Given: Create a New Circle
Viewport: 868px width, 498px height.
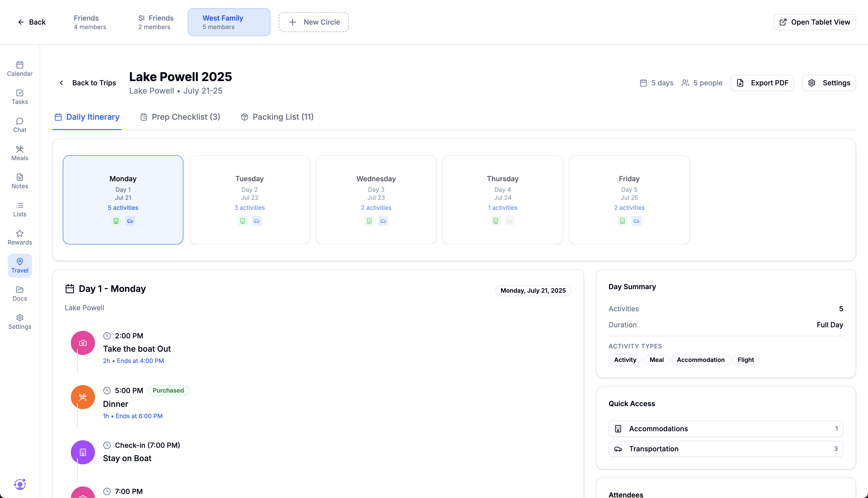Looking at the screenshot, I should [x=313, y=22].
